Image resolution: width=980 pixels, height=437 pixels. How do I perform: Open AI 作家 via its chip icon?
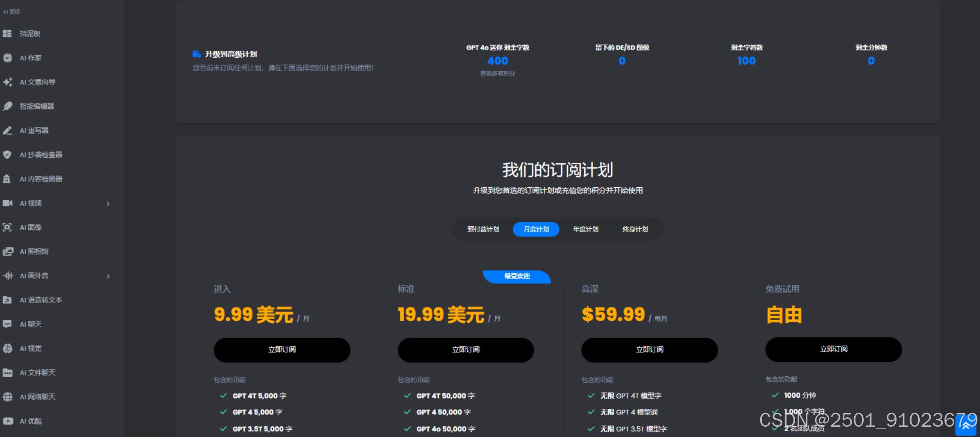coord(7,58)
